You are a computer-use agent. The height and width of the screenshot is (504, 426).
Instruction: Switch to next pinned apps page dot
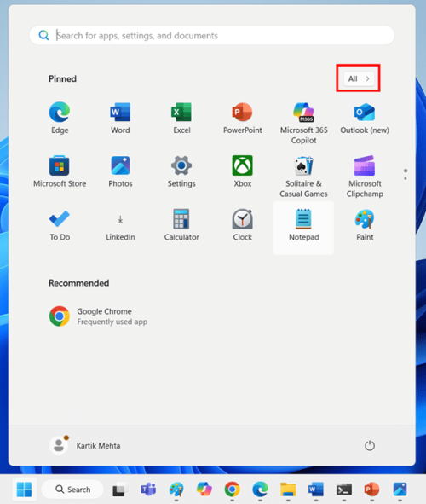click(406, 178)
